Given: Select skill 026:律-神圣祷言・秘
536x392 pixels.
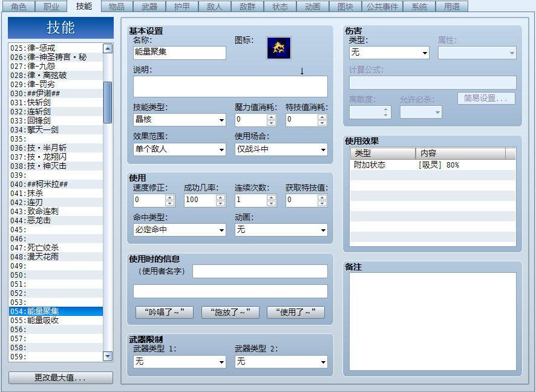Looking at the screenshot, I should 56,57.
